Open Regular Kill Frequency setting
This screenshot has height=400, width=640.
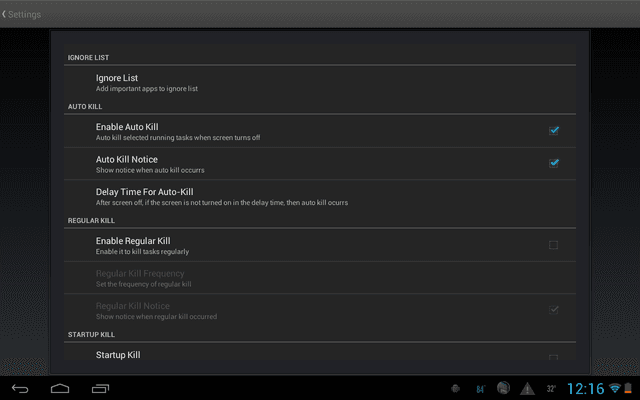(320, 278)
